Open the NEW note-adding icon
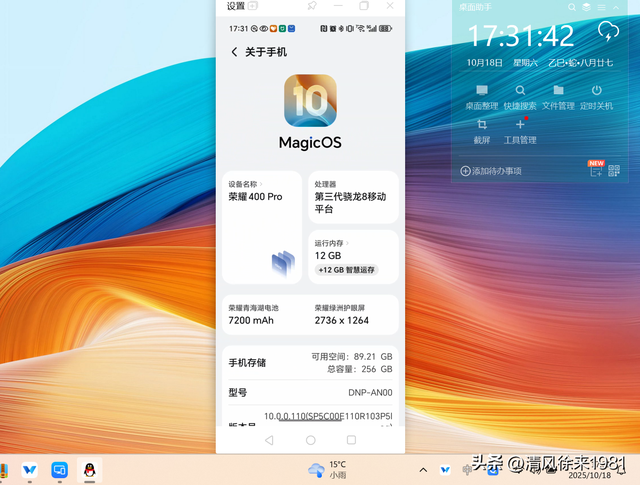Screen dimensions: 640x485 pos(596,169)
